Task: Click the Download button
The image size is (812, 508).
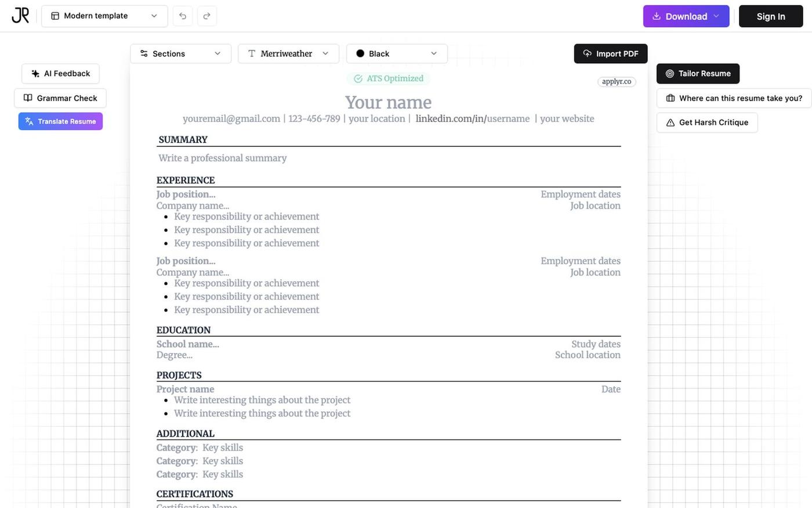Action: click(686, 16)
